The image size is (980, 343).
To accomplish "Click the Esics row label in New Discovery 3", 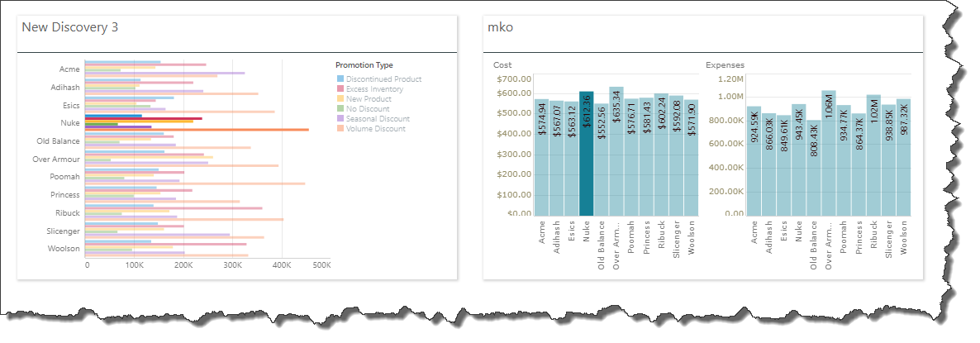I will click(70, 106).
